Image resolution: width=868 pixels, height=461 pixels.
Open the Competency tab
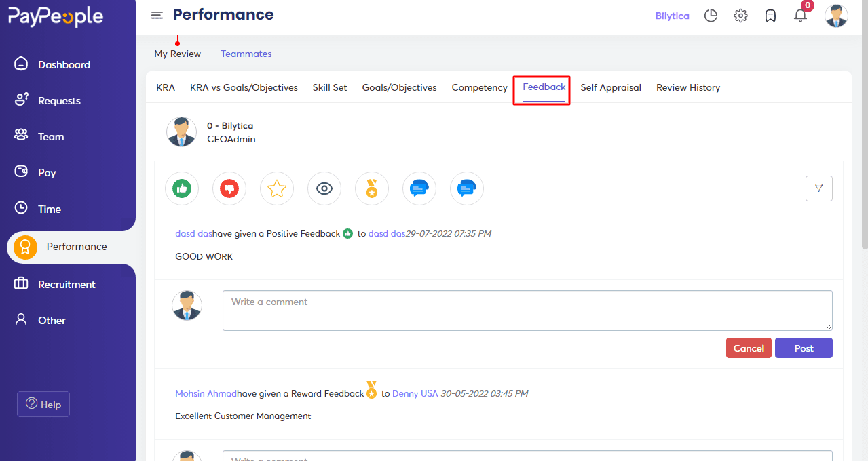click(480, 87)
